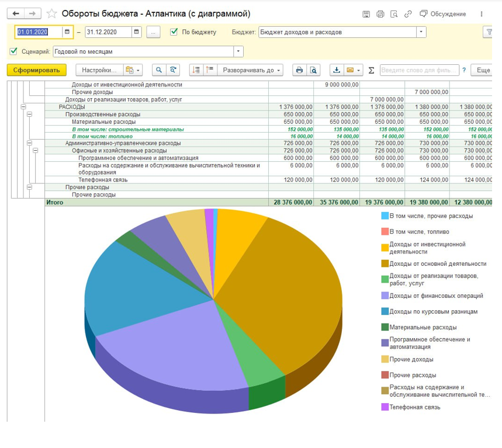Click the "Сформировать" button
The height and width of the screenshot is (448, 502).
click(x=37, y=70)
